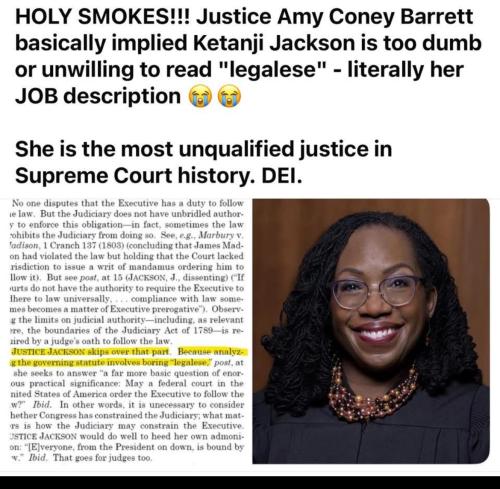Click the final "That goes for judges too" sentence

pyautogui.click(x=102, y=458)
